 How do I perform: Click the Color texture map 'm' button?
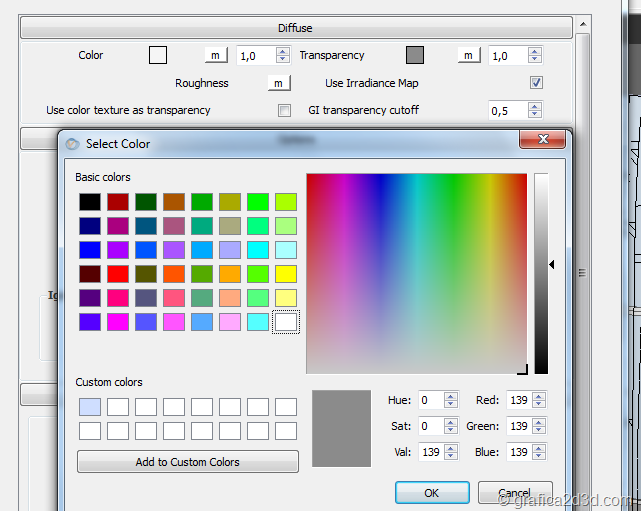tap(215, 55)
